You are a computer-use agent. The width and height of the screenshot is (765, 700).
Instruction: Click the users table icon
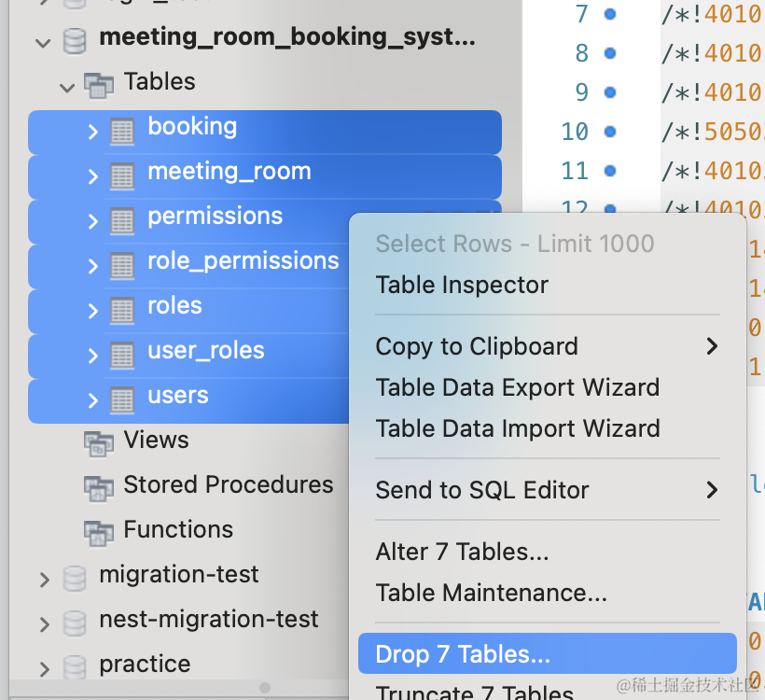pos(122,400)
